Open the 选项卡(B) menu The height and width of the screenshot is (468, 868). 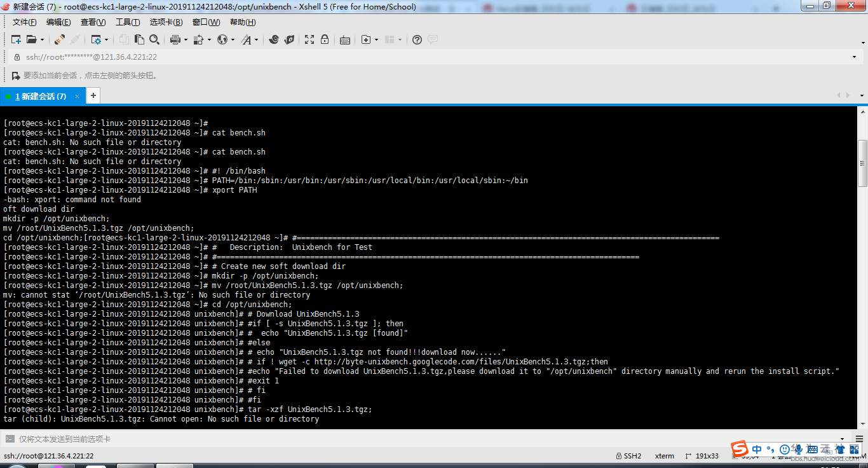pyautogui.click(x=166, y=22)
